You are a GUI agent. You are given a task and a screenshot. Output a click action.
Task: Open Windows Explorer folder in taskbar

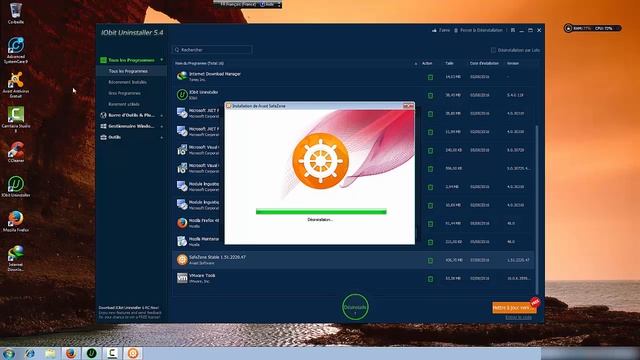(x=50, y=353)
